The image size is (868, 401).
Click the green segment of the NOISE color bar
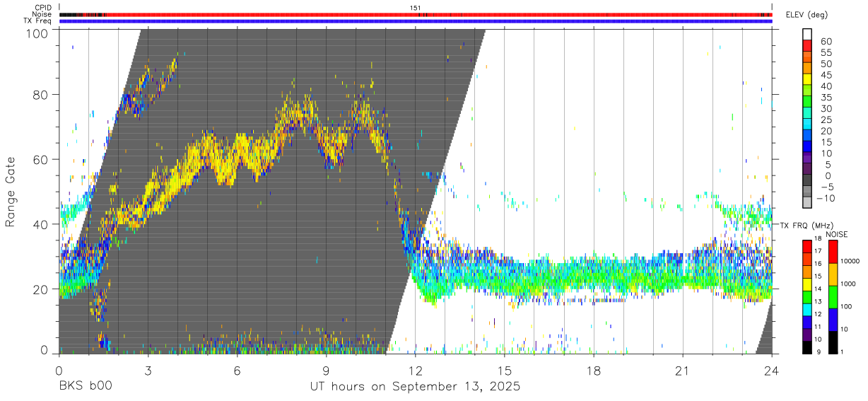(x=833, y=297)
